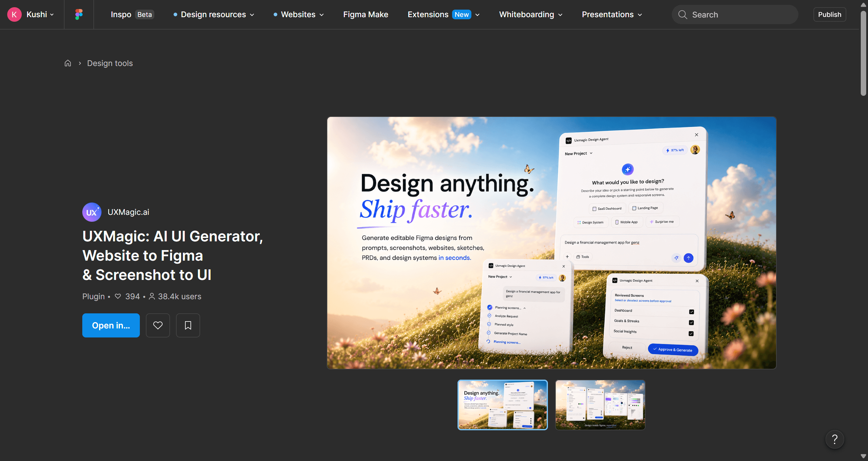Click the plugin title heading

click(172, 255)
